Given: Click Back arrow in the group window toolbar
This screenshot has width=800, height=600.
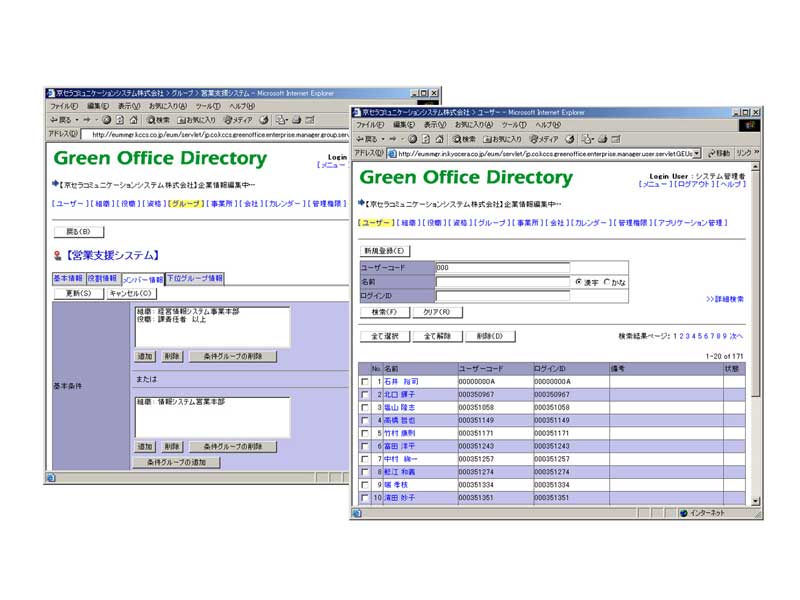Looking at the screenshot, I should pos(60,120).
